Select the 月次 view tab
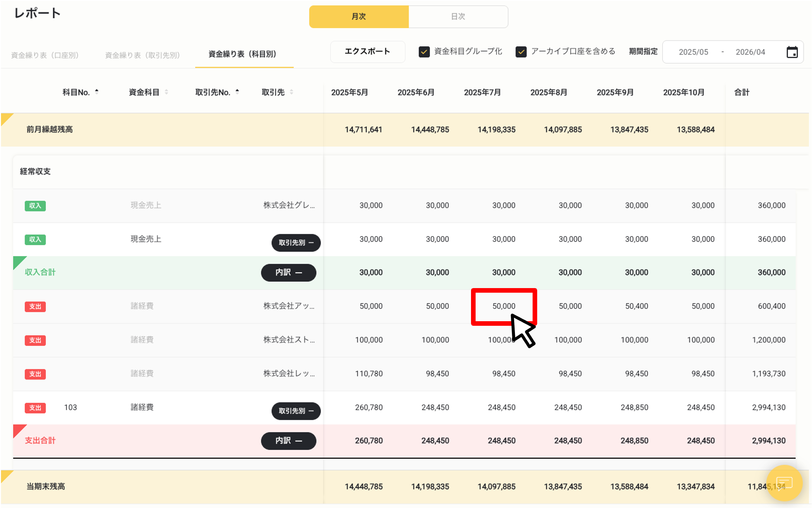 tap(359, 16)
